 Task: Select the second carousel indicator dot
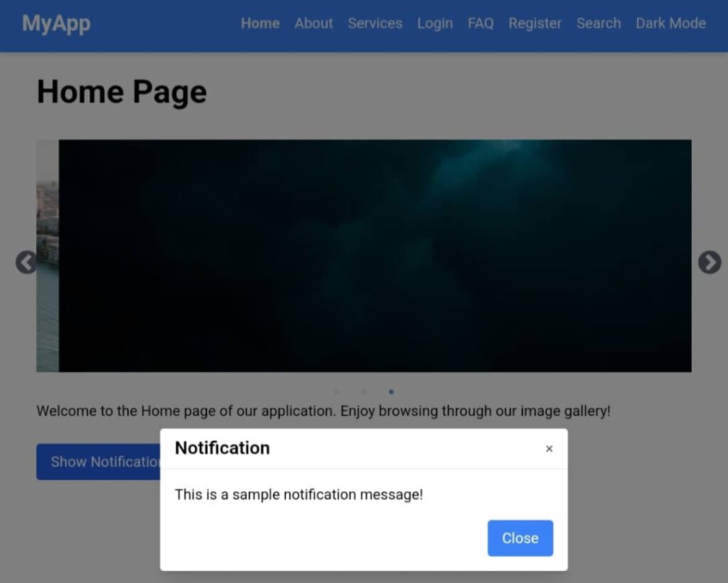pos(364,392)
